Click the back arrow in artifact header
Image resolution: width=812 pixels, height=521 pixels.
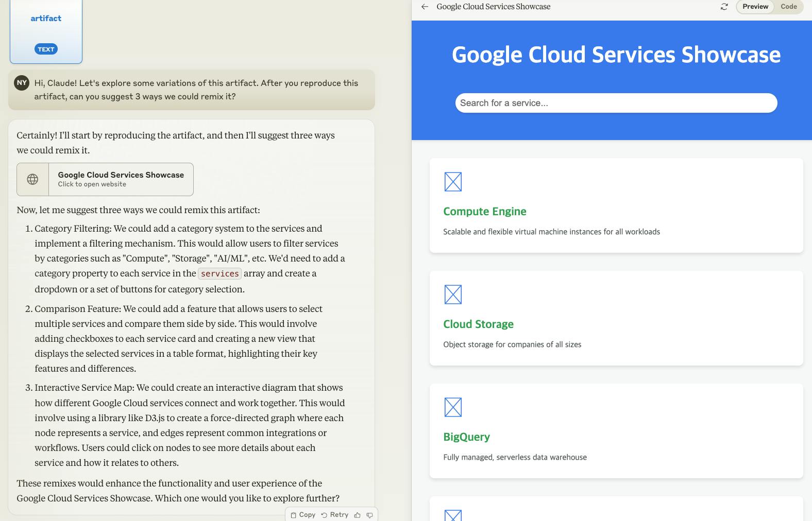pos(425,7)
